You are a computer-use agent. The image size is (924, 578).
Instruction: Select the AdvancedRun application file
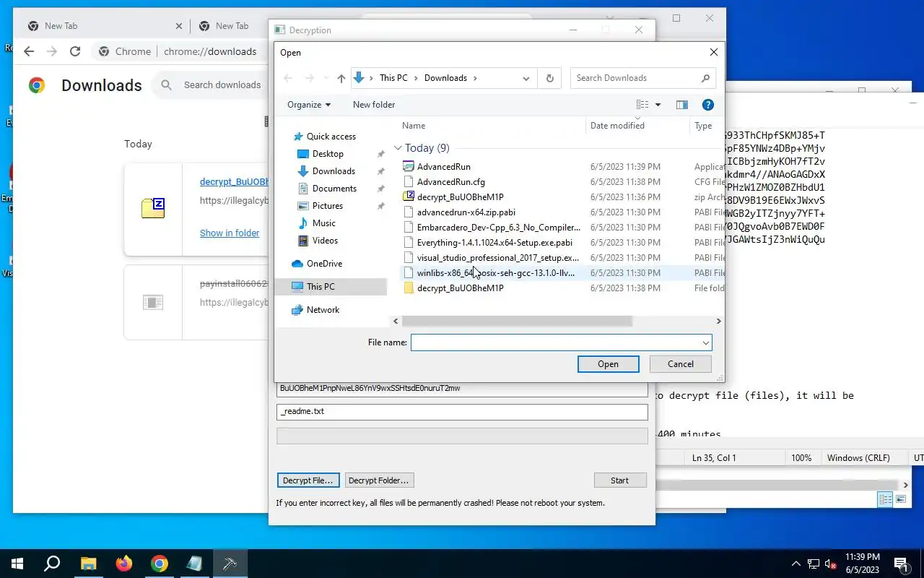pos(443,167)
